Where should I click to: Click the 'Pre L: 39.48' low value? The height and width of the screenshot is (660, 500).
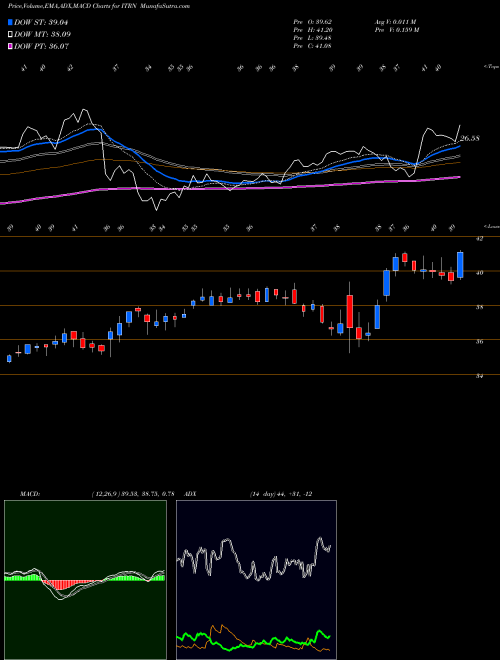[x=313, y=38]
